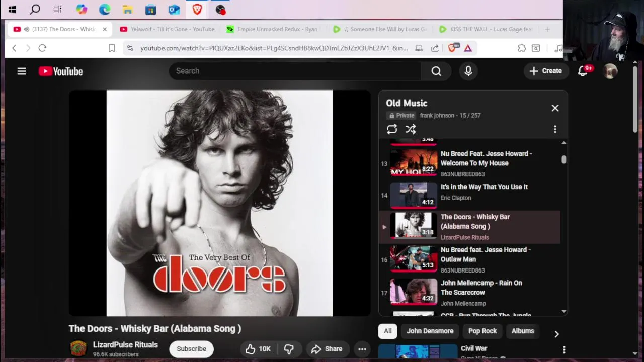Click the search magnifier button
Viewport: 644px width, 362px height.
tap(436, 71)
